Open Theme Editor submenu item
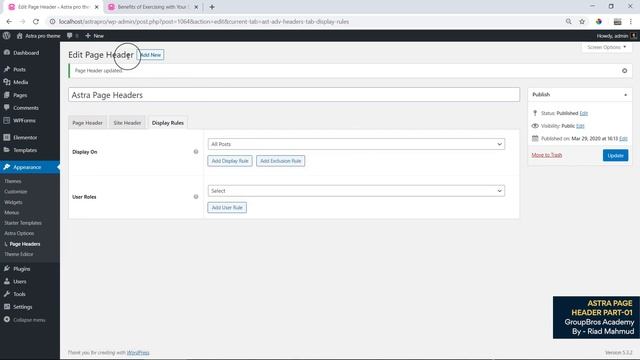 [x=18, y=254]
